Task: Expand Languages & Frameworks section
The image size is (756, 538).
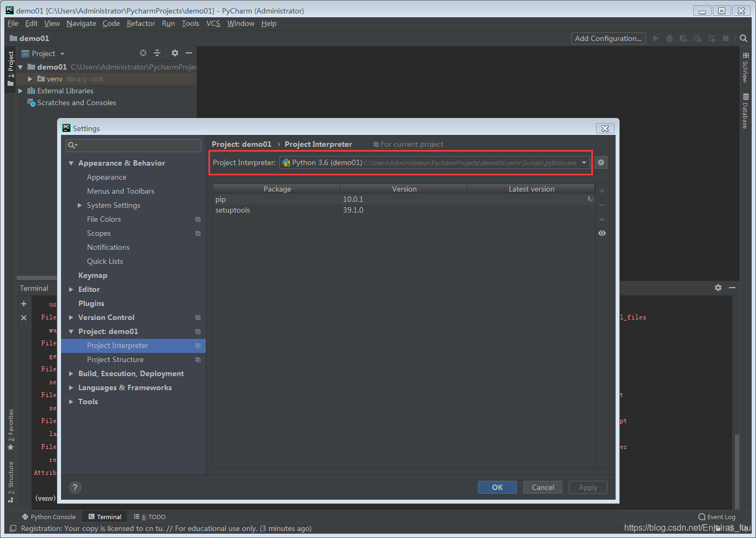Action: [x=71, y=387]
